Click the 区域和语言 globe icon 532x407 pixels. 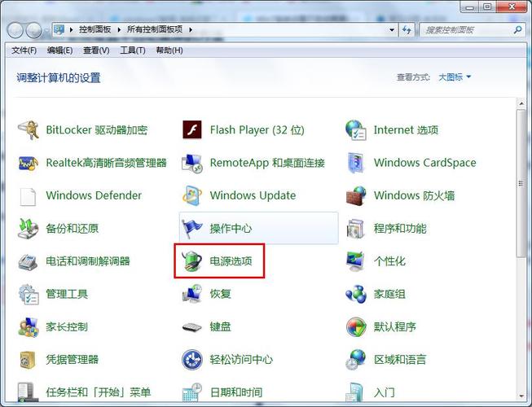tap(355, 360)
